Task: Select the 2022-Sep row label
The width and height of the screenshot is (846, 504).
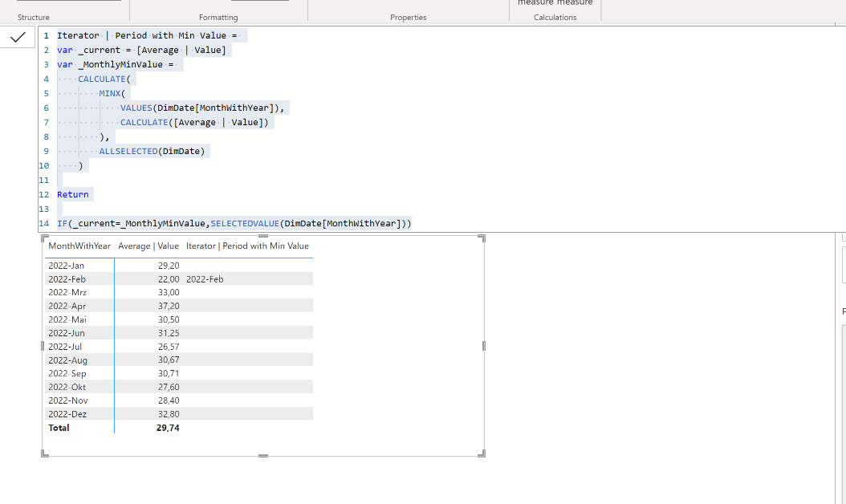Action: 67,373
